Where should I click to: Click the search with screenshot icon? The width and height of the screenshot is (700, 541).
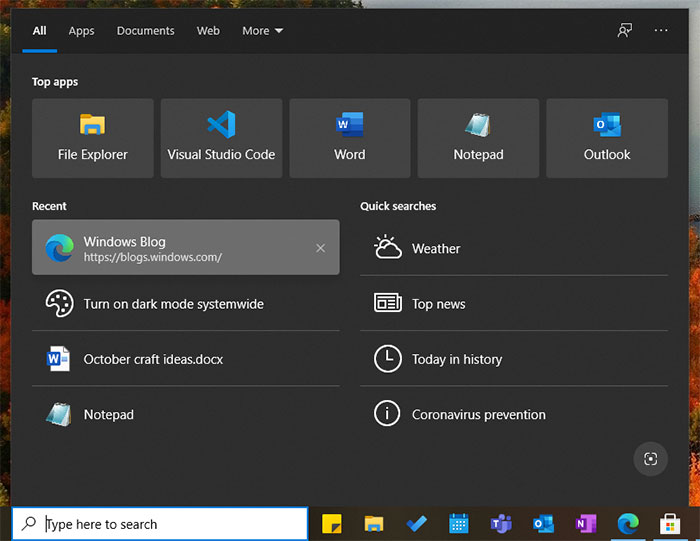pyautogui.click(x=650, y=459)
